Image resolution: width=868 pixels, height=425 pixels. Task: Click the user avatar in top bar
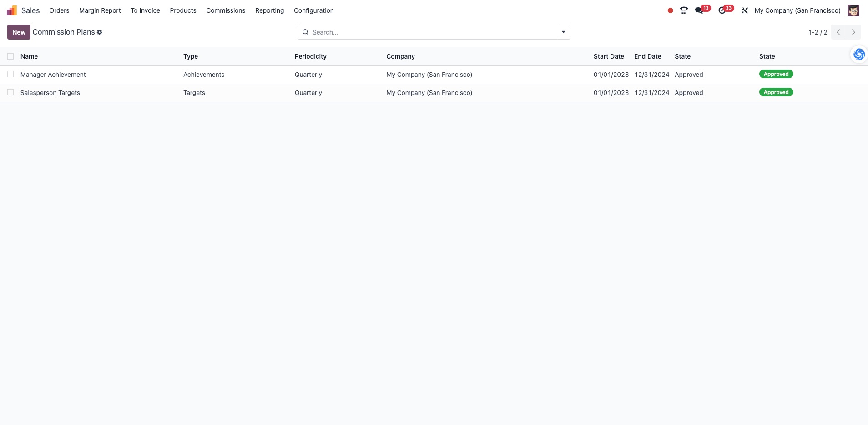(x=853, y=10)
